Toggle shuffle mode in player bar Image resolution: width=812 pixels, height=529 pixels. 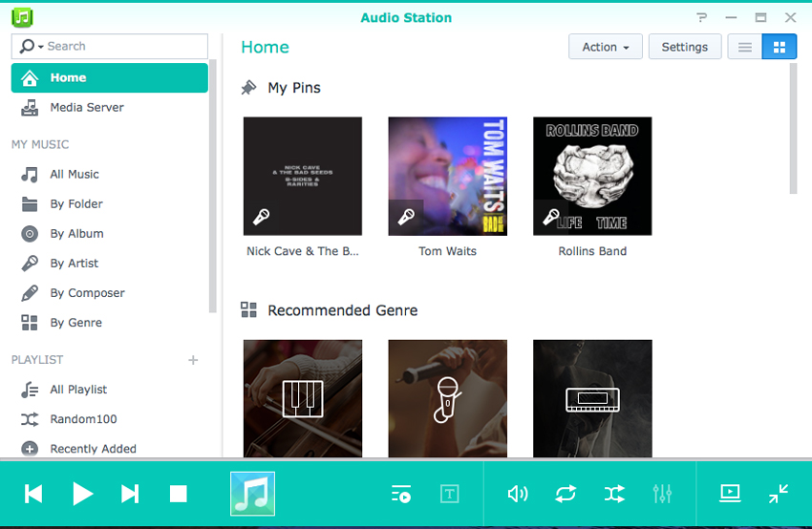pos(614,494)
